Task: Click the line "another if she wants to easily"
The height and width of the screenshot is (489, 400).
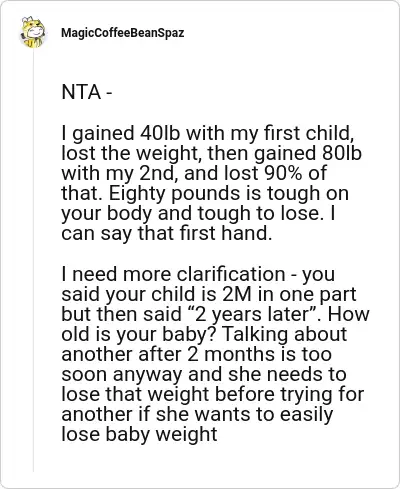Action: coord(197,415)
